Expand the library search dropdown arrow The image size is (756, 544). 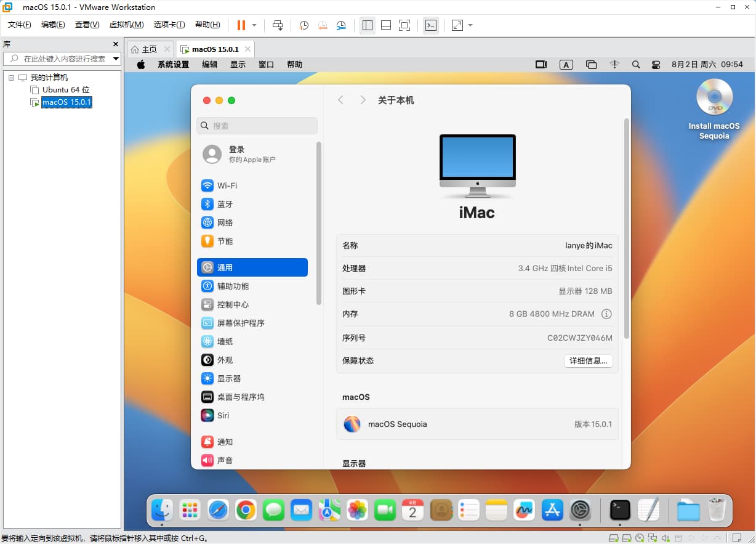point(116,59)
